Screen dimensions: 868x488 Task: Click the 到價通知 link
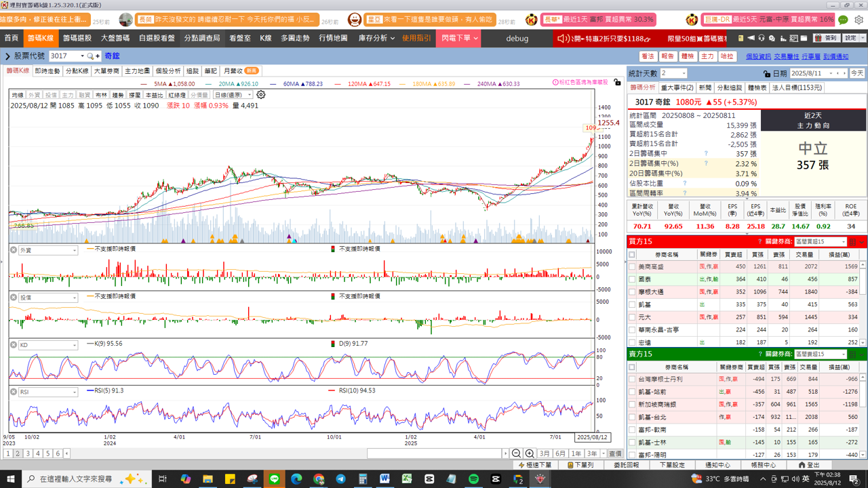click(835, 57)
